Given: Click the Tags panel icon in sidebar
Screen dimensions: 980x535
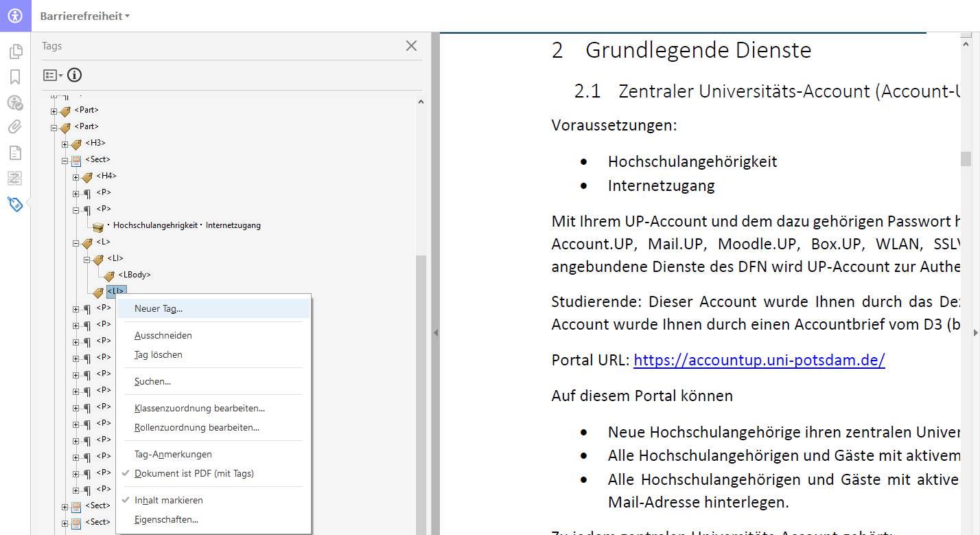Looking at the screenshot, I should tap(15, 204).
